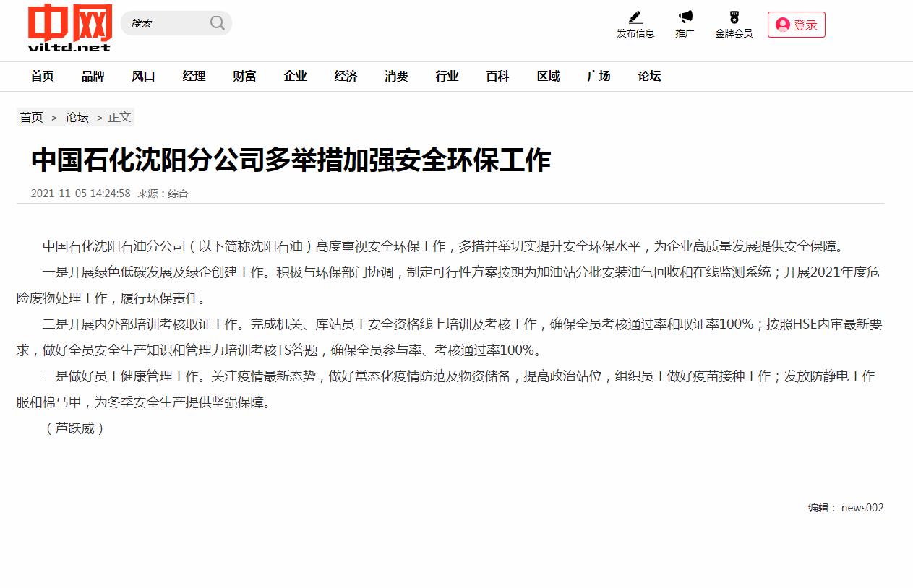Open the 财富 navigation item

pos(245,76)
